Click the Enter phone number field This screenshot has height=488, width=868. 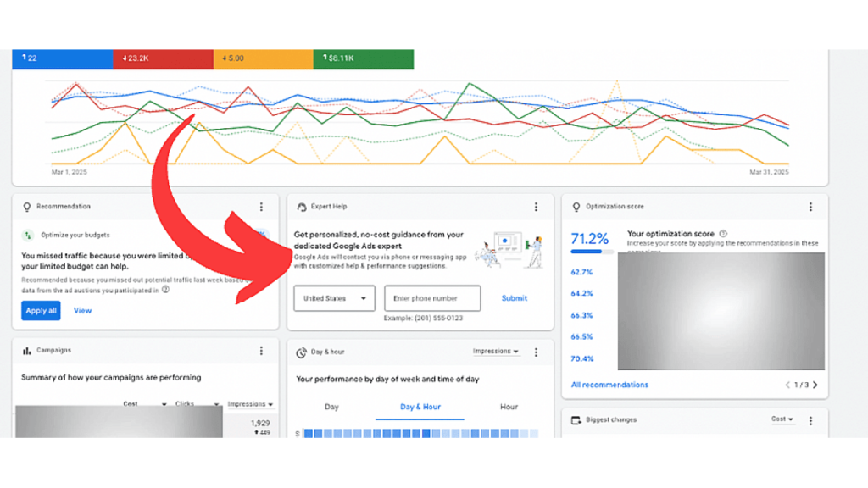[x=432, y=298]
